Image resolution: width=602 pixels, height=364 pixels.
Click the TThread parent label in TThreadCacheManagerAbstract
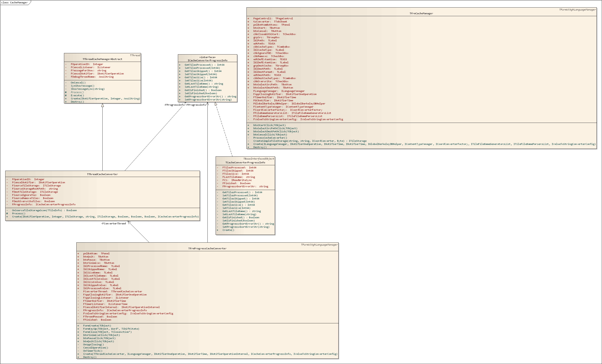[135, 55]
